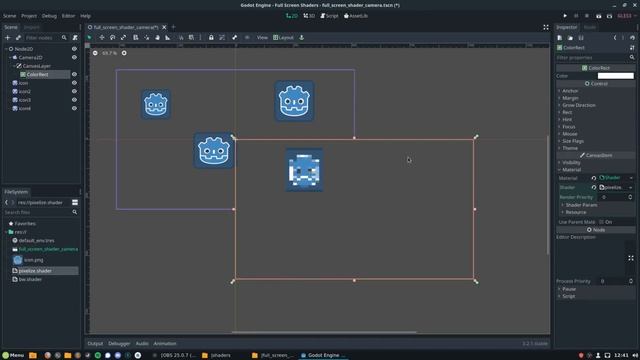
Task: Open the Output bottom panel
Action: pos(95,344)
